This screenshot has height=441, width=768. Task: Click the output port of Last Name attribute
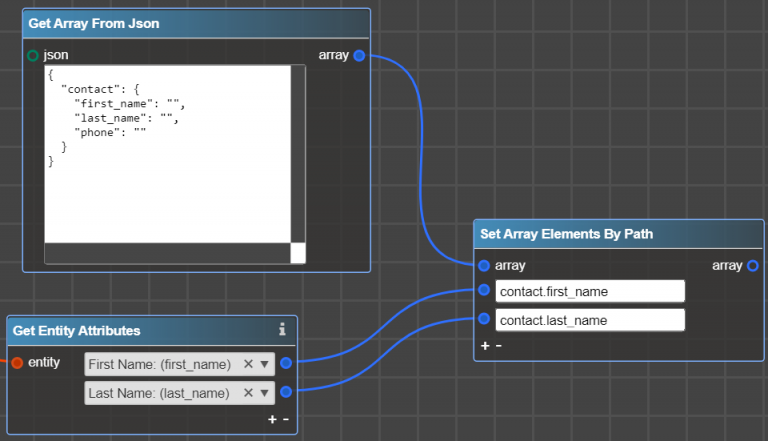[x=286, y=392]
